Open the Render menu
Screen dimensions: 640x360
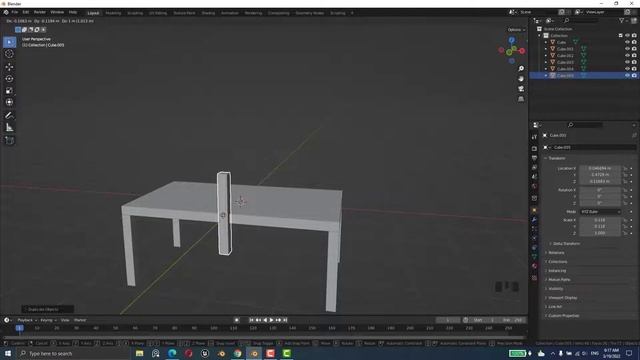(40, 12)
